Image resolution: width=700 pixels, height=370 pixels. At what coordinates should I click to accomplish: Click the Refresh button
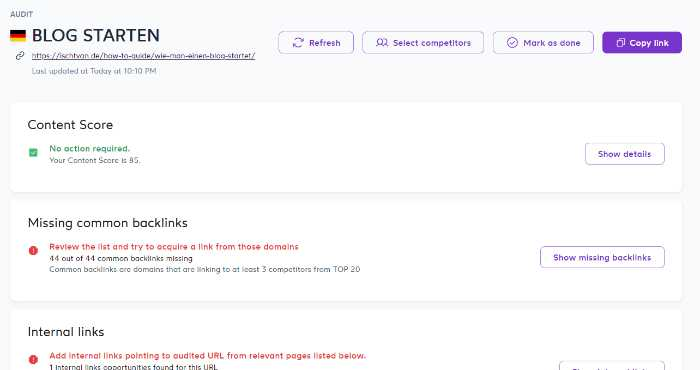(x=316, y=43)
